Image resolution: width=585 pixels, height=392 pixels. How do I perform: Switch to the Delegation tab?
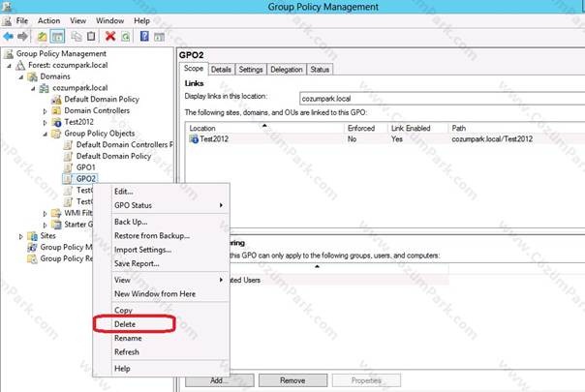[287, 70]
